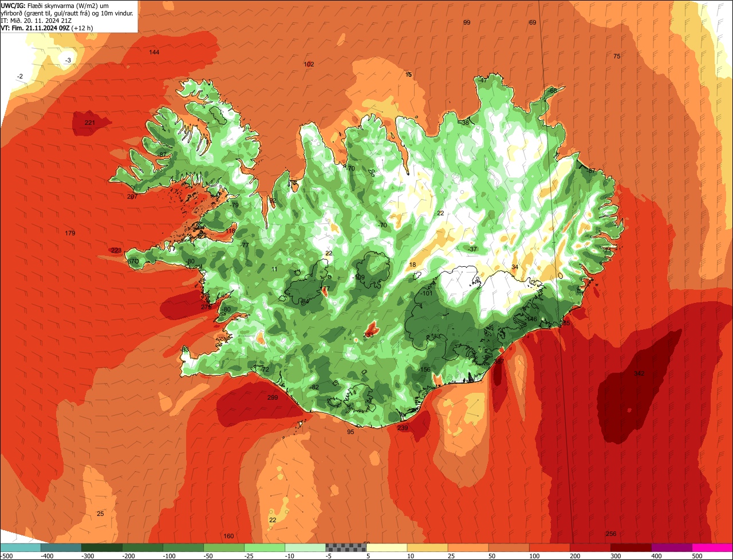Click the value 207 on the Westfjords coast
The image size is (733, 560).
(132, 196)
